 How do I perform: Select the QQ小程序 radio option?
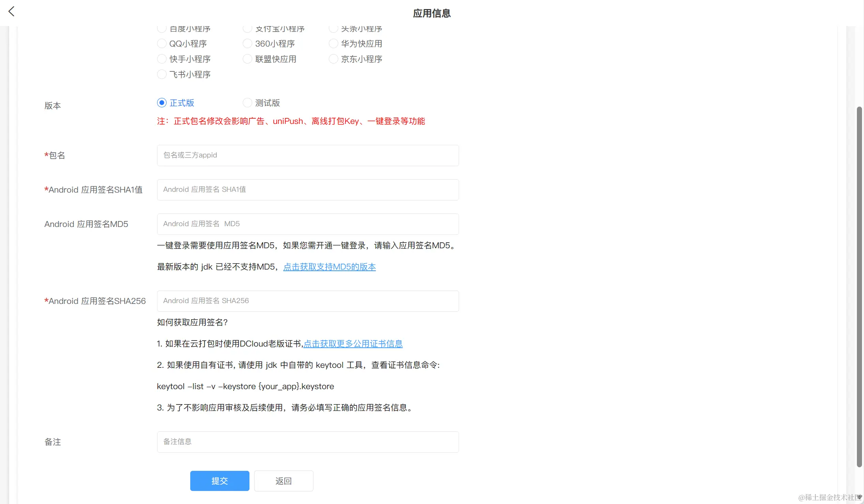pos(162,43)
